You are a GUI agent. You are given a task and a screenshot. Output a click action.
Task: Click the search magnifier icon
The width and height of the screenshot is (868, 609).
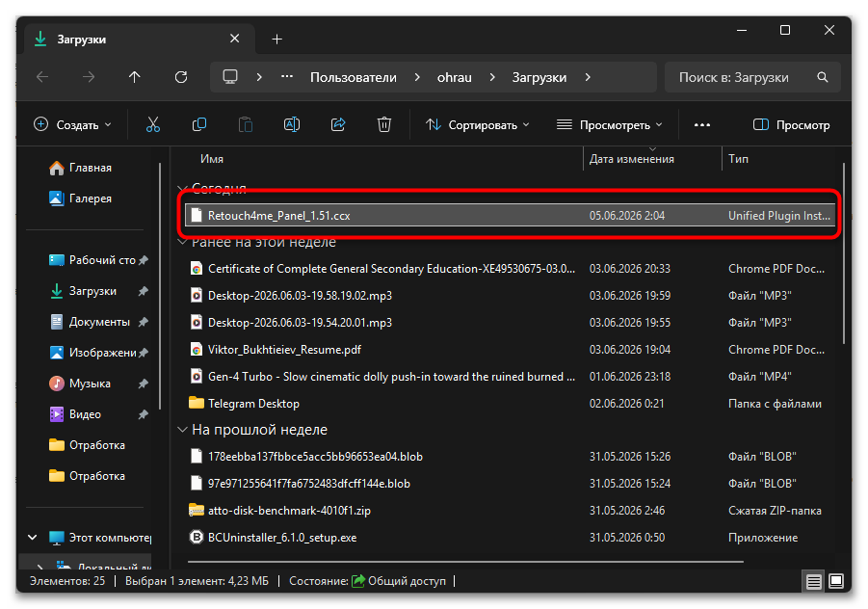coord(823,77)
